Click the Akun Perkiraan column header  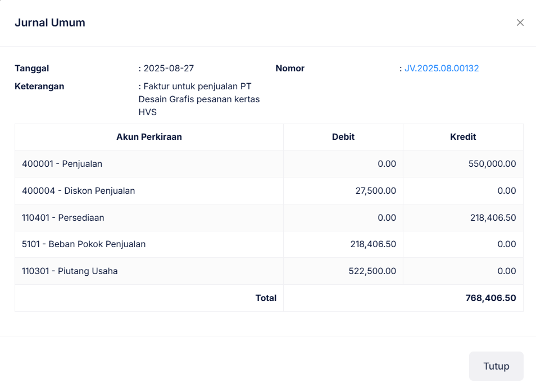(149, 137)
